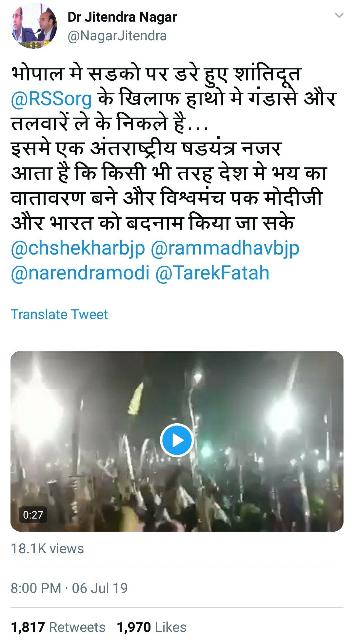The height and width of the screenshot is (644, 354).
Task: View the 1,970 Likes list
Action: [x=151, y=627]
